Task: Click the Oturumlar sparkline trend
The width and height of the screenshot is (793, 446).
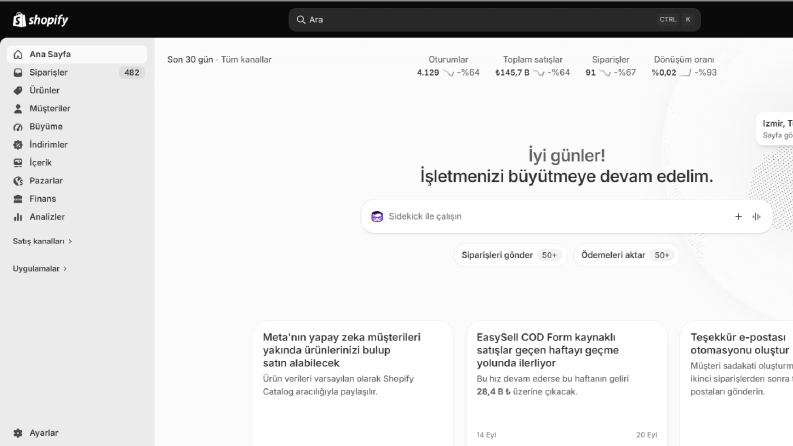Action: click(448, 73)
